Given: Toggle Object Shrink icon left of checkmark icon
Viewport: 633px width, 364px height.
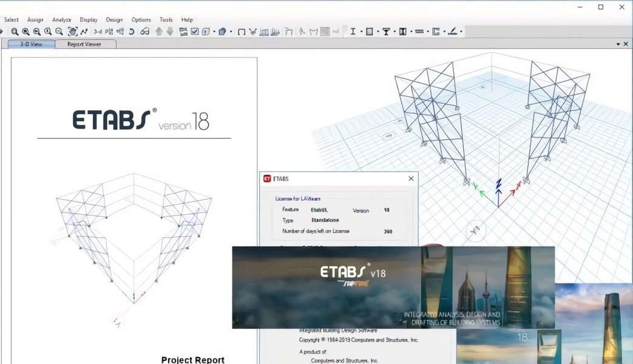Looking at the screenshot, I should point(183,32).
